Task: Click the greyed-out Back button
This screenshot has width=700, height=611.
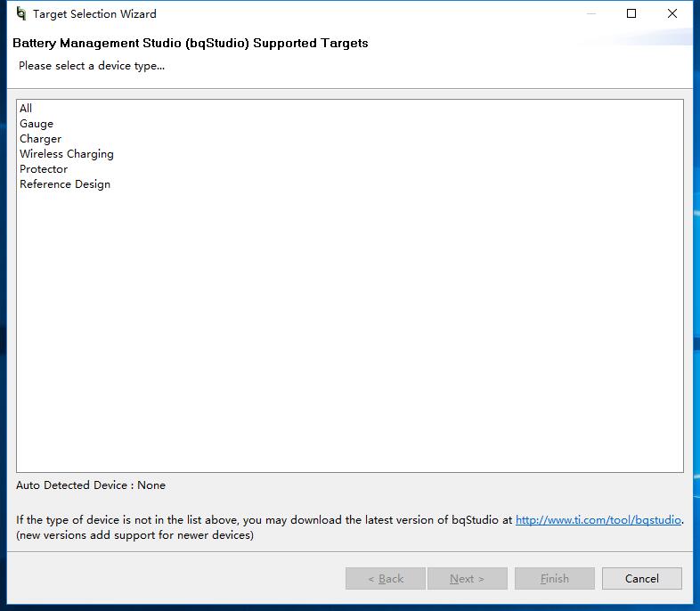Action: 386,578
